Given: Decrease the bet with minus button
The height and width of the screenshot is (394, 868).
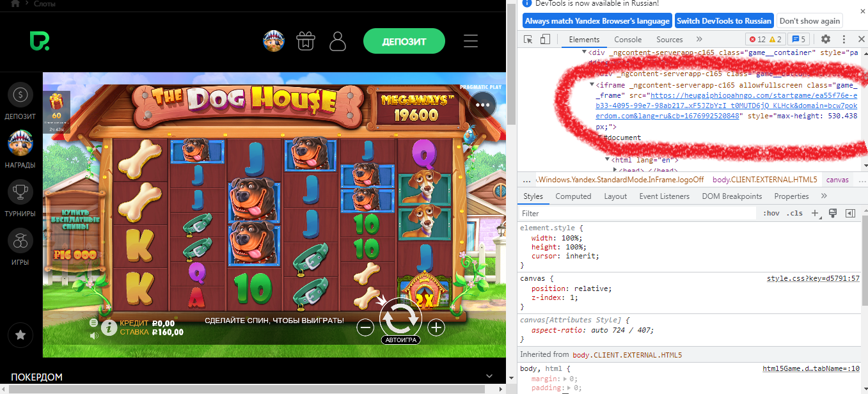Looking at the screenshot, I should (x=365, y=327).
